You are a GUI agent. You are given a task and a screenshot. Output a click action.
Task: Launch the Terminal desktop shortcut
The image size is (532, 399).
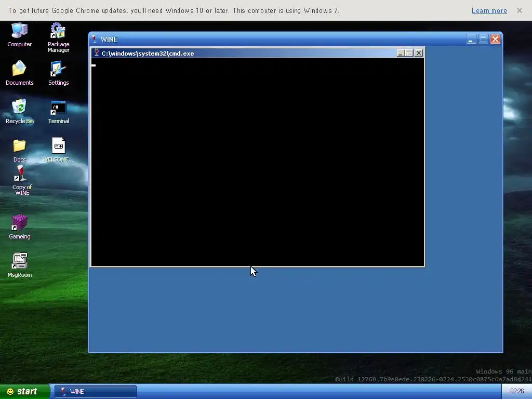click(58, 112)
